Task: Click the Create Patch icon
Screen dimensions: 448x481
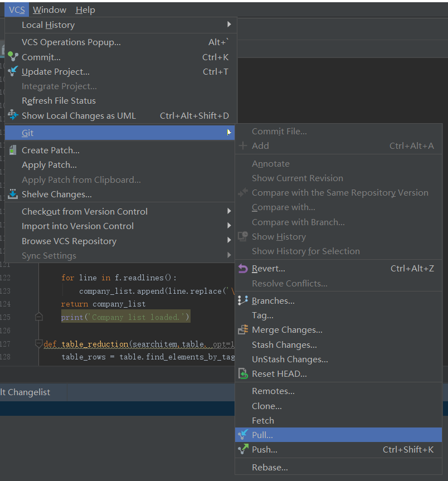Action: coord(13,150)
